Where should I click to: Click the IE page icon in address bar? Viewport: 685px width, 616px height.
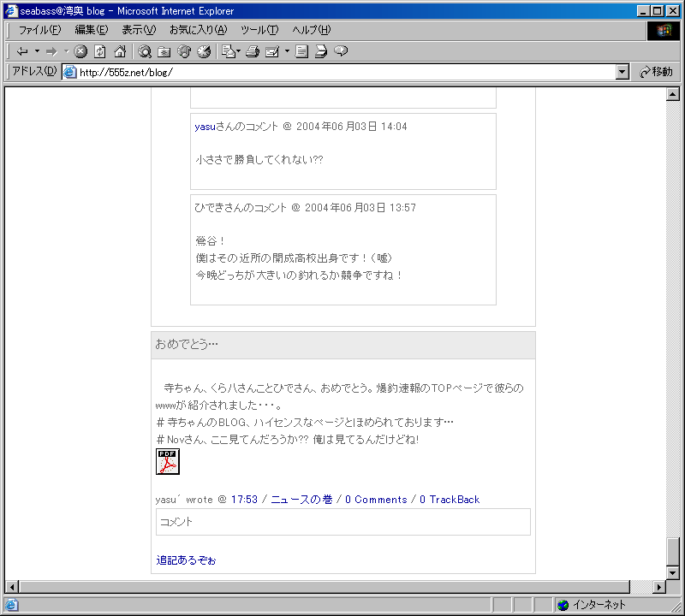click(69, 72)
